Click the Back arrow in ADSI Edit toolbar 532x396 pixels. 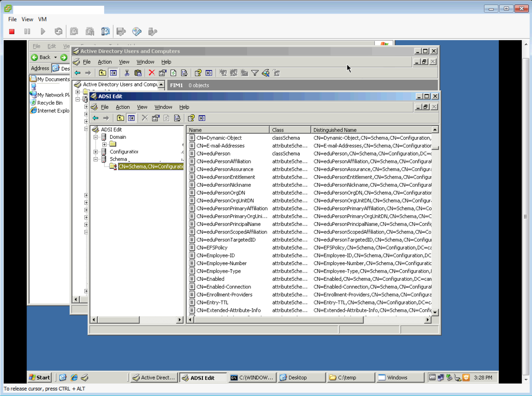point(95,118)
